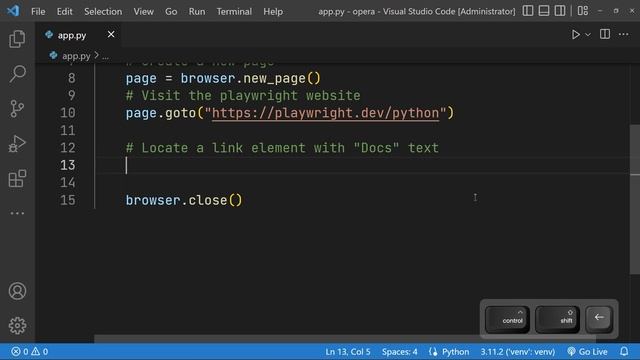Image resolution: width=640 pixels, height=360 pixels.
Task: Open the Extensions view
Action: [x=17, y=179]
